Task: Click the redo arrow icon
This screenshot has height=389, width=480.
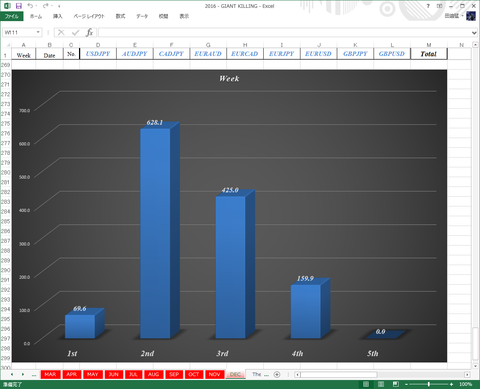Action: (46, 6)
